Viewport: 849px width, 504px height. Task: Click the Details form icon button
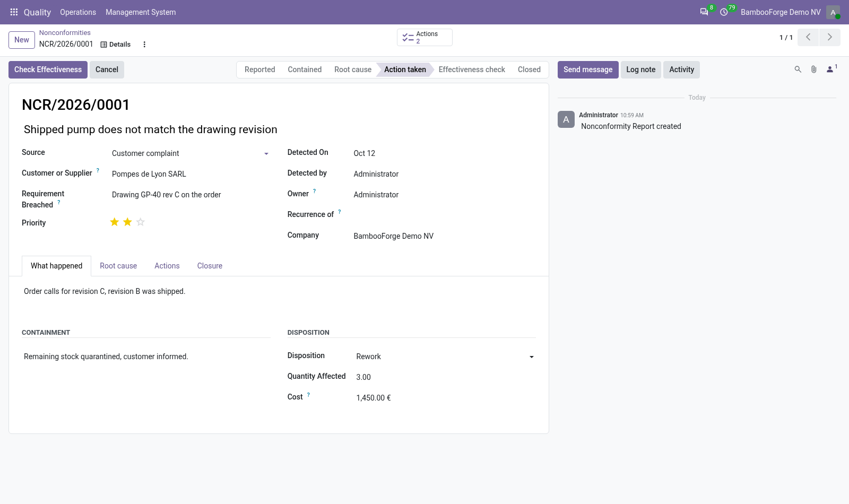(116, 45)
